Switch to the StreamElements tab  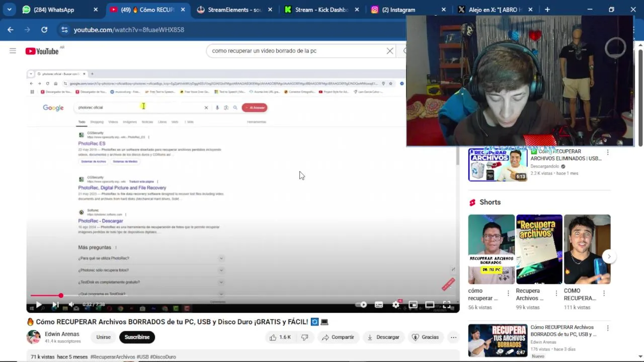coord(229,10)
